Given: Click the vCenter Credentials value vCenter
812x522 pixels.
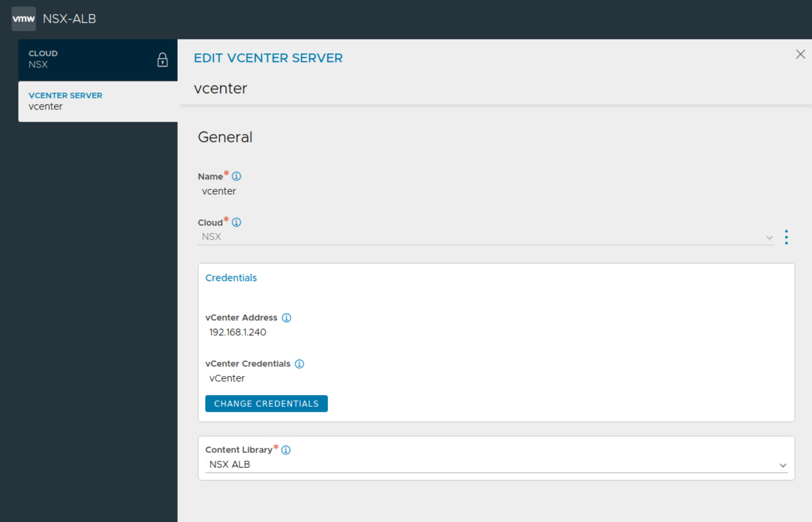Looking at the screenshot, I should point(227,378).
